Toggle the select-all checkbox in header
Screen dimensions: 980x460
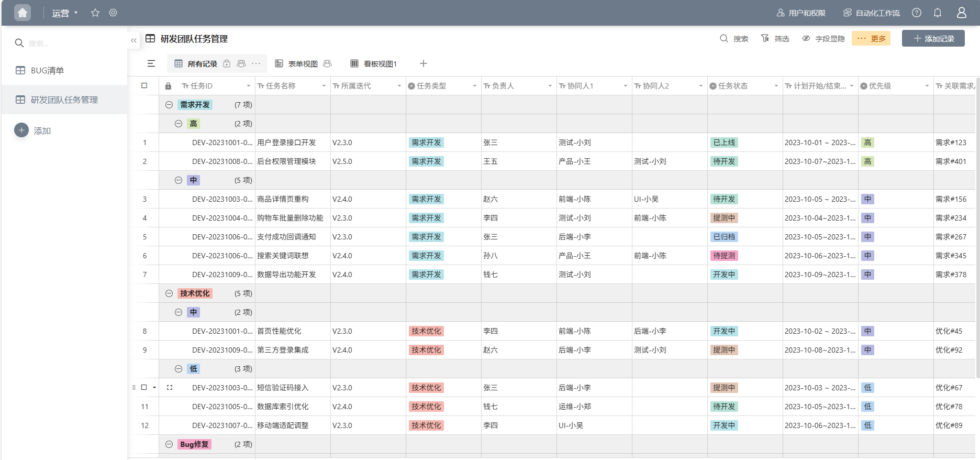(144, 85)
